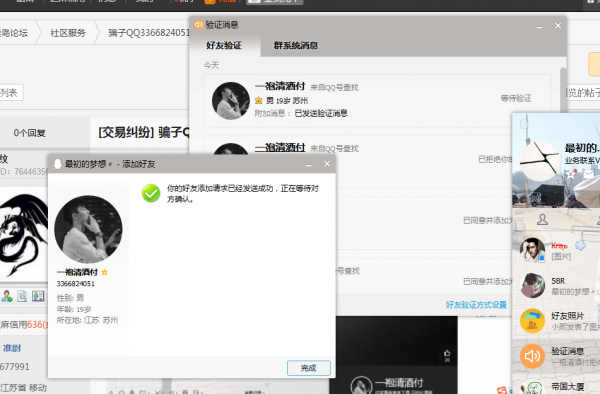This screenshot has height=394, width=600.
Task: Click the like thumbs-up icon on the video
Action: [x=447, y=353]
